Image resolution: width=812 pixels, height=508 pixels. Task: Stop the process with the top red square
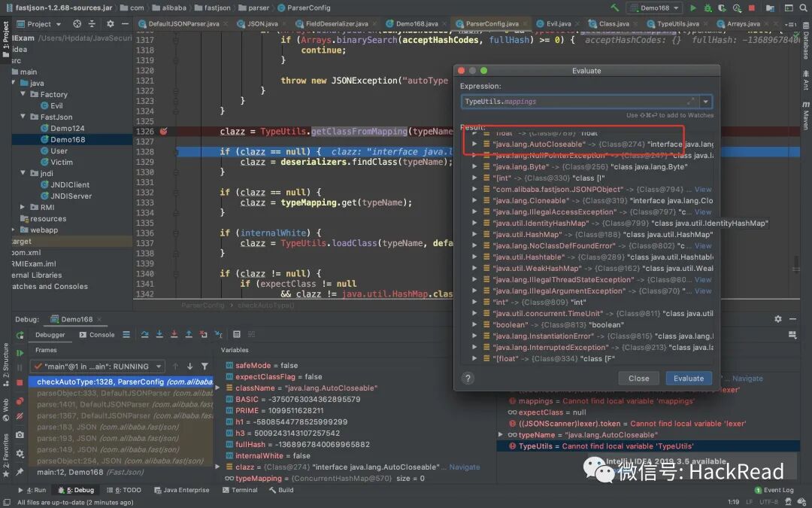click(x=751, y=8)
